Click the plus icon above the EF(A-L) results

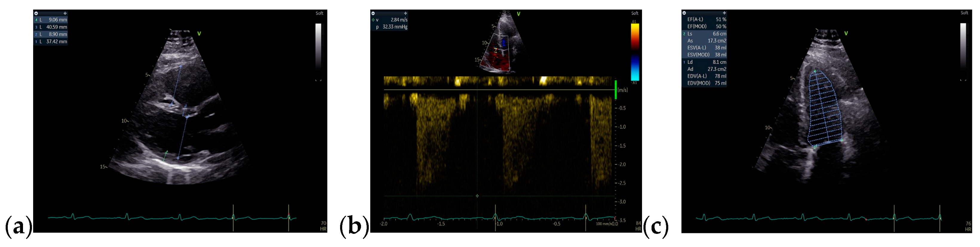point(724,13)
